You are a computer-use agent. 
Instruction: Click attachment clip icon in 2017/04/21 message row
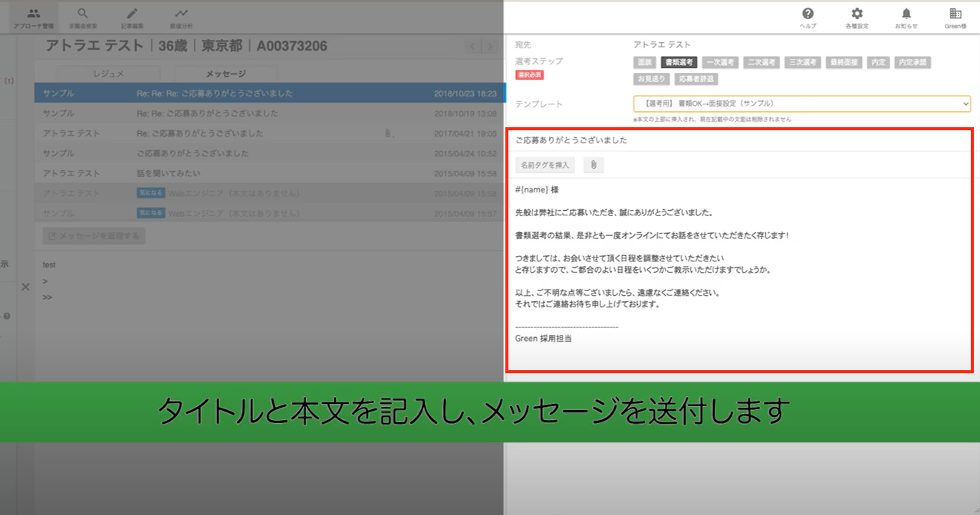(x=387, y=133)
